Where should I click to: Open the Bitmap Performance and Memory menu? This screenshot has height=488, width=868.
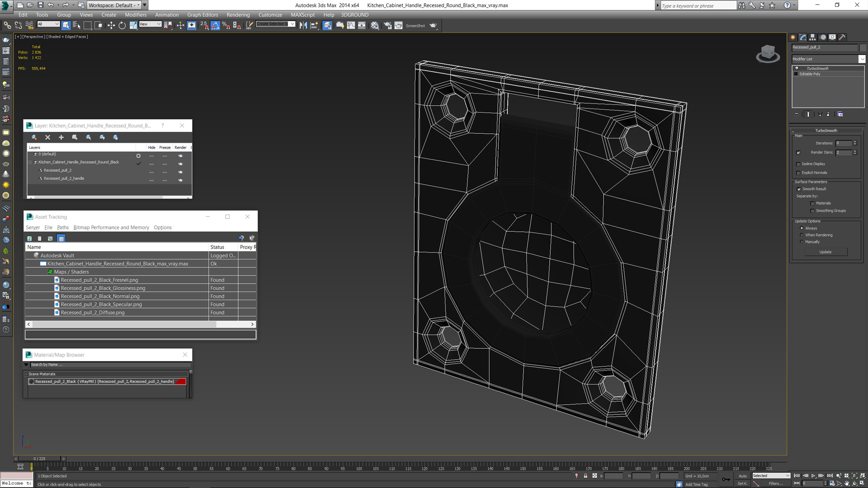point(111,228)
